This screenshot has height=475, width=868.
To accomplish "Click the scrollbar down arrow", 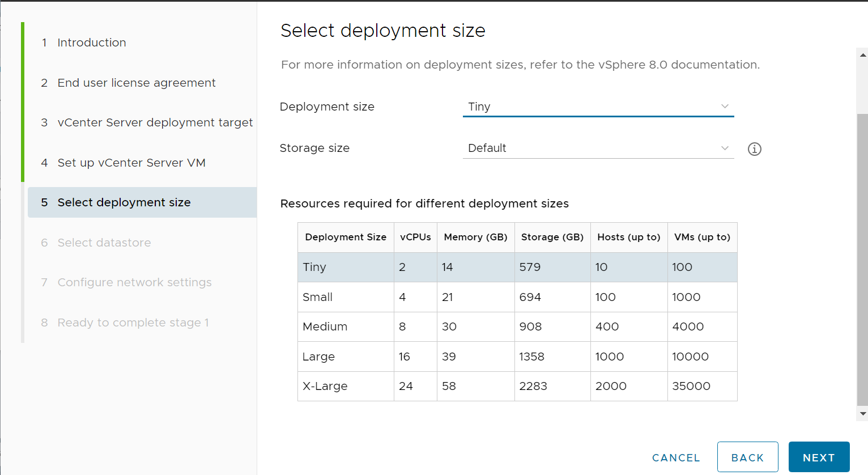I will point(863,414).
